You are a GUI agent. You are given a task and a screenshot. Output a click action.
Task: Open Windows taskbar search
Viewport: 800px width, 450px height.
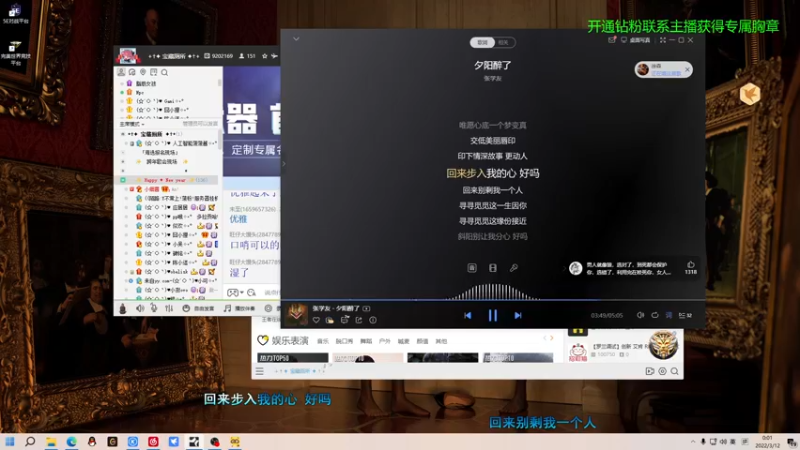pos(30,441)
